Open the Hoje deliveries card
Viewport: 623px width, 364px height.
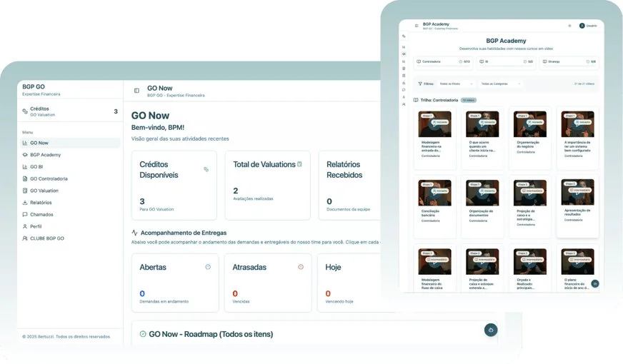coord(349,283)
